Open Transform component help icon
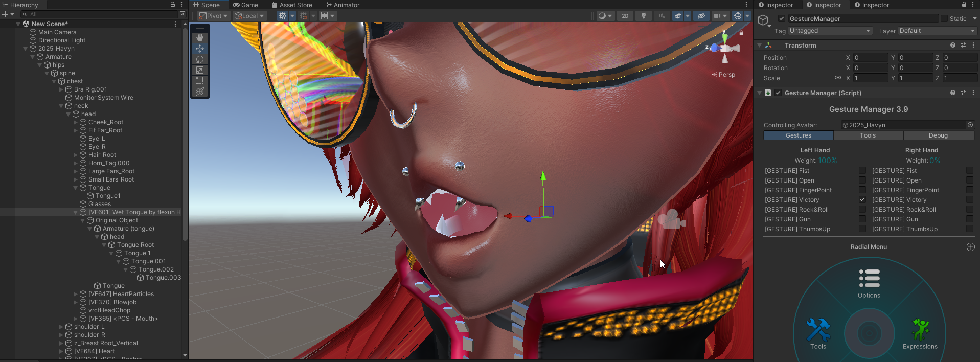 point(953,45)
